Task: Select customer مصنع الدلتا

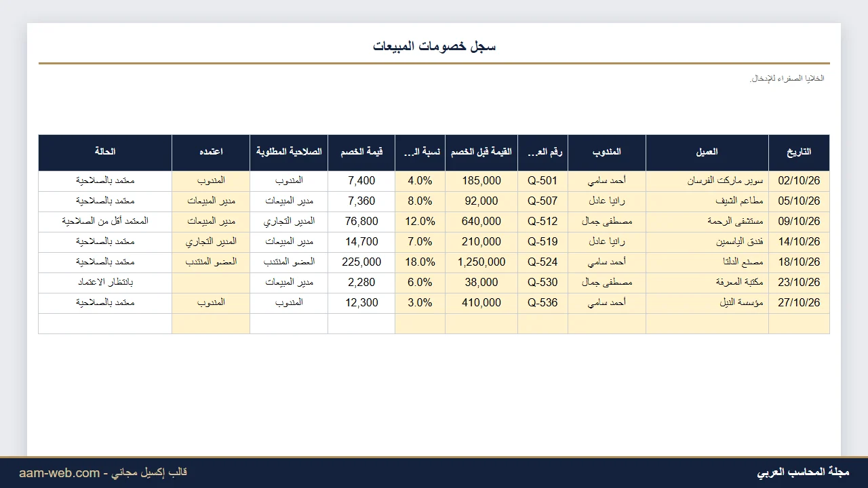Action: coord(707,262)
